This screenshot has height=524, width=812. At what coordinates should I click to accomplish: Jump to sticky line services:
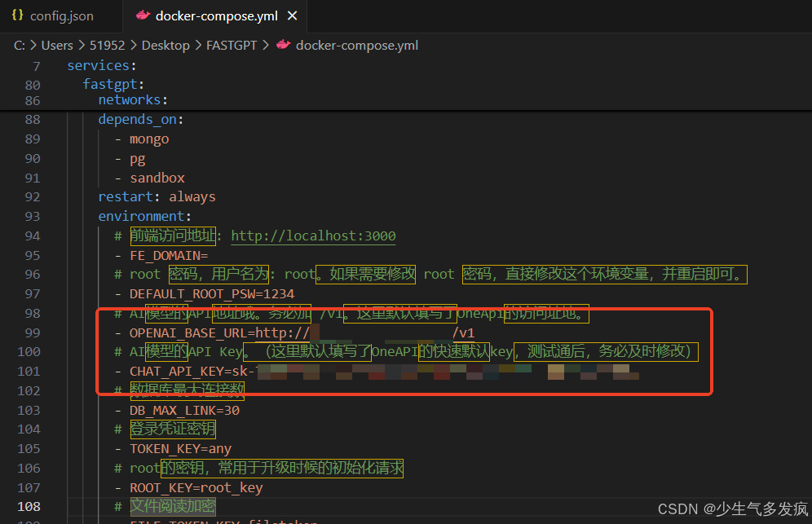(x=101, y=66)
